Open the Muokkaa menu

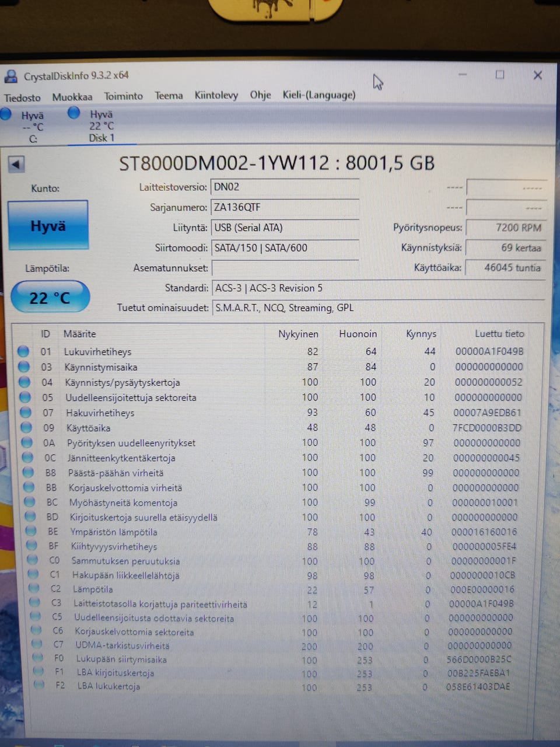(72, 97)
